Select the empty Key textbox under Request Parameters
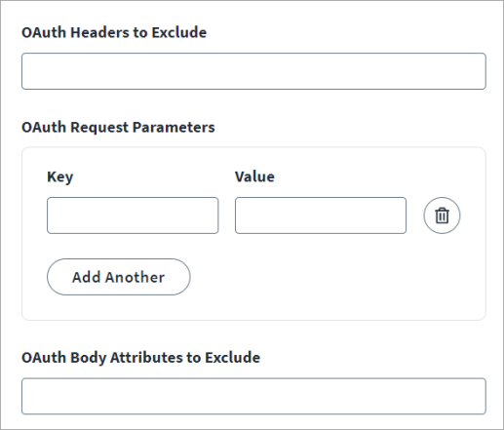The image size is (504, 430). click(x=133, y=215)
